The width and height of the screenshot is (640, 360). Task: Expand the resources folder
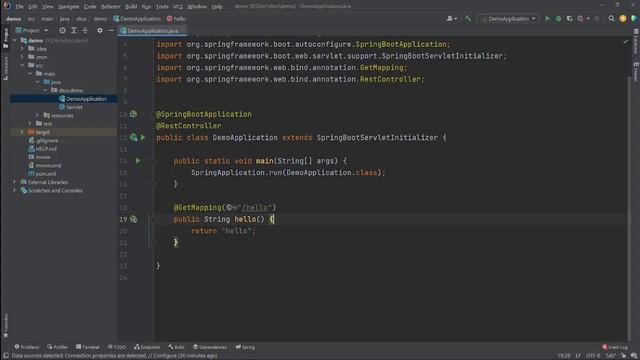click(x=38, y=116)
